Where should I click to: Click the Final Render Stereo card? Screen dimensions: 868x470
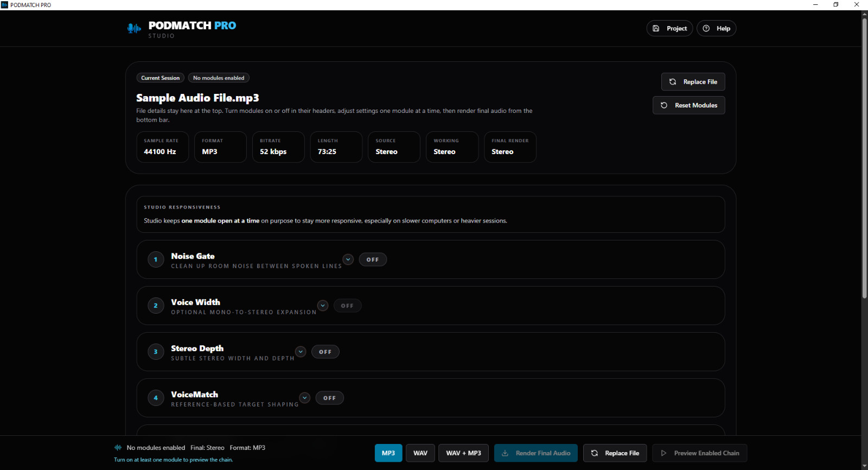pos(510,147)
